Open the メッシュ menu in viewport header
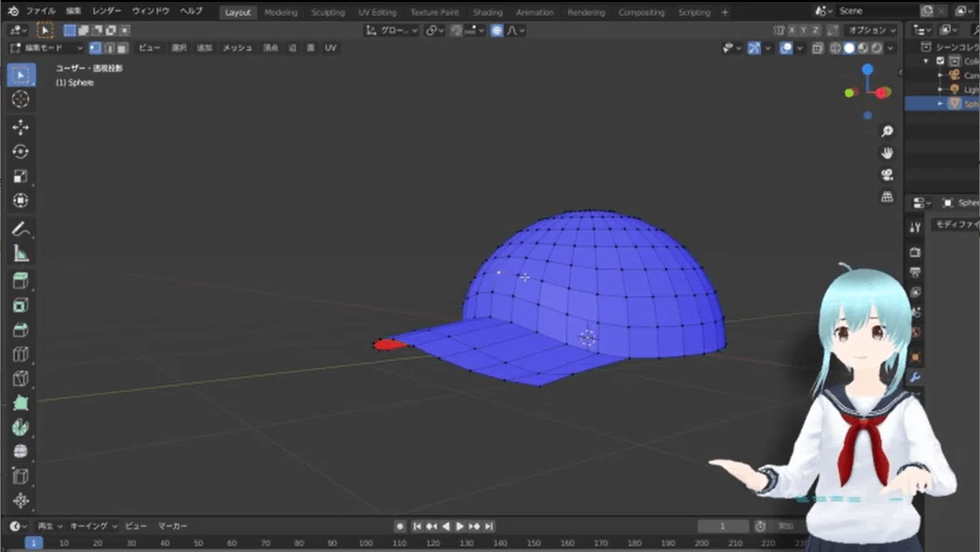The image size is (980, 552). 238,47
